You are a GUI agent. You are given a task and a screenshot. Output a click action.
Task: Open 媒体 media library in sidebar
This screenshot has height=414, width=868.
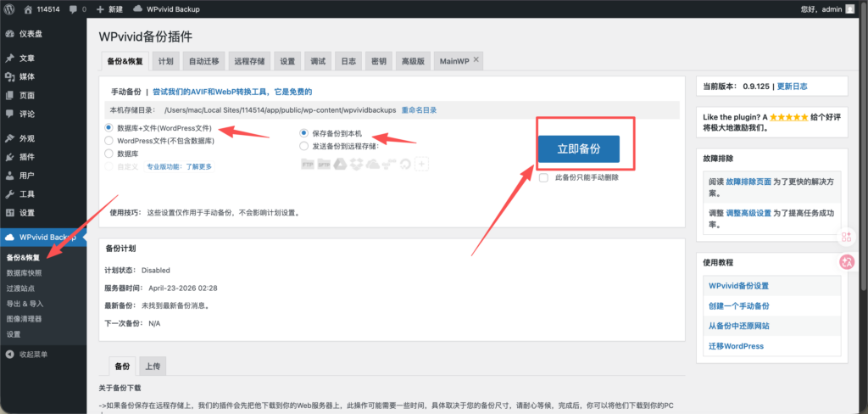[43, 77]
